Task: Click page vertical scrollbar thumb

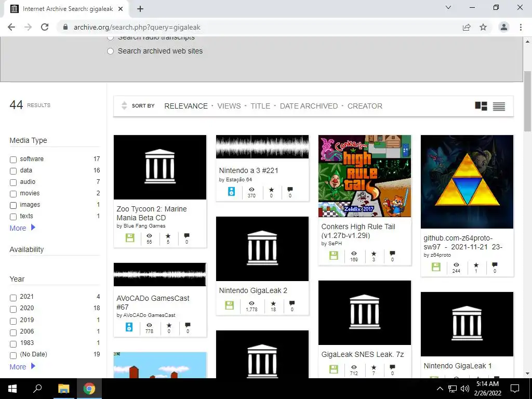Action: tap(527, 101)
